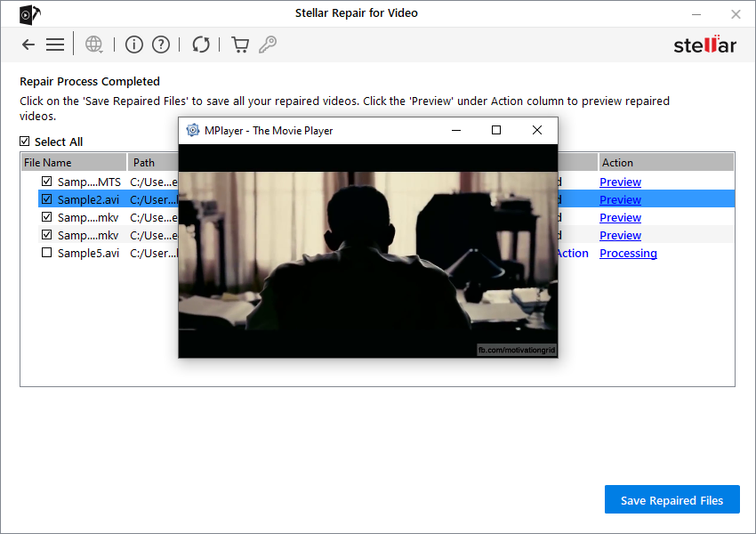Select the Sample2.avi file name
Viewport: 756px width, 534px height.
[x=88, y=199]
